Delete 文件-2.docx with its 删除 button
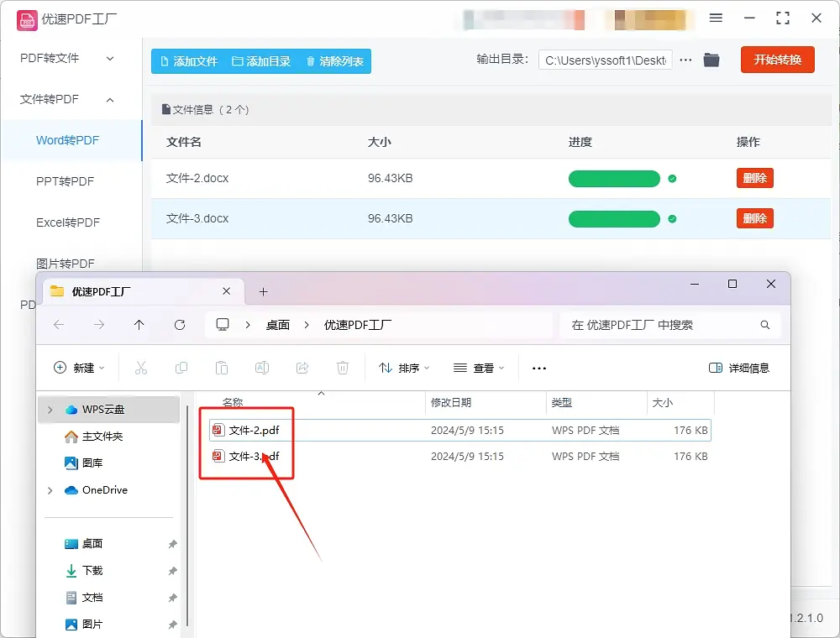 tap(755, 178)
